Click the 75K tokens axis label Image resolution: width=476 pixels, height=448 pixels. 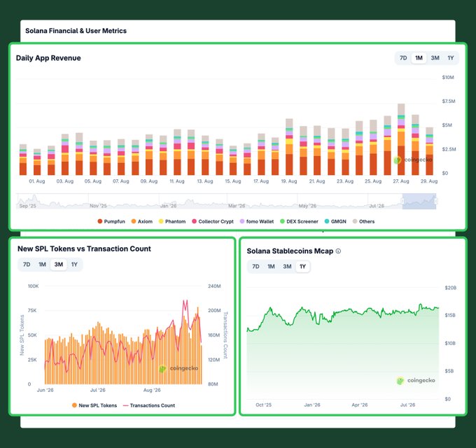32,310
